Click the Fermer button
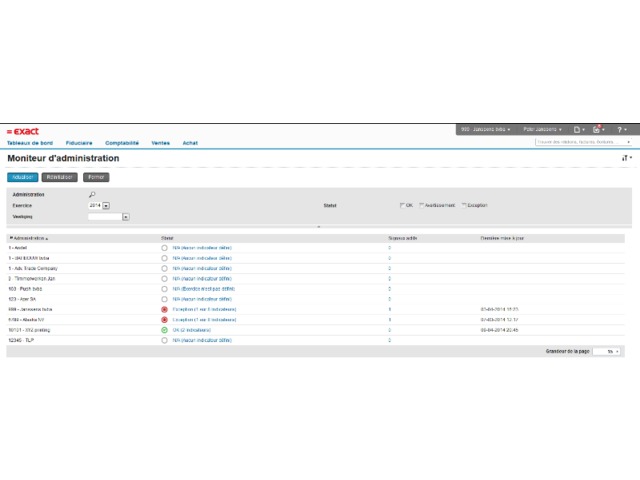 (x=96, y=177)
